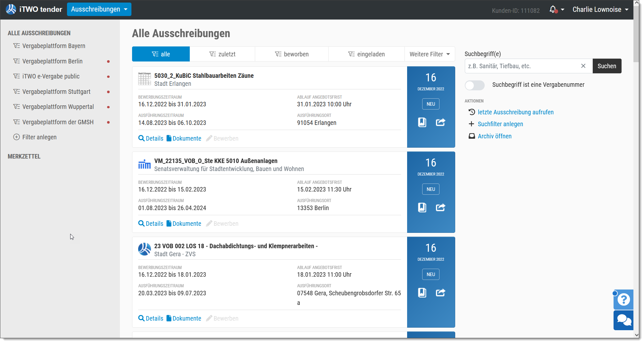Select the alle filter tab
Image resolution: width=644 pixels, height=343 pixels.
161,54
